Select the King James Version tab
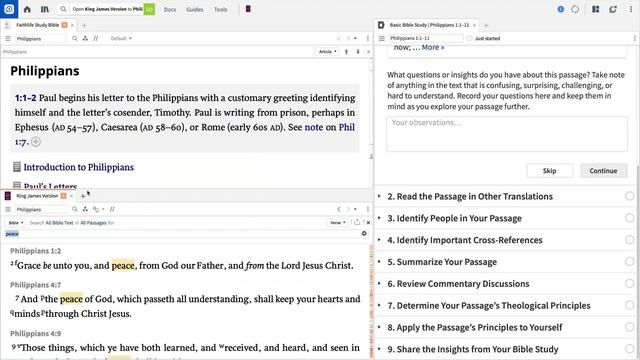640x360 pixels. click(37, 196)
